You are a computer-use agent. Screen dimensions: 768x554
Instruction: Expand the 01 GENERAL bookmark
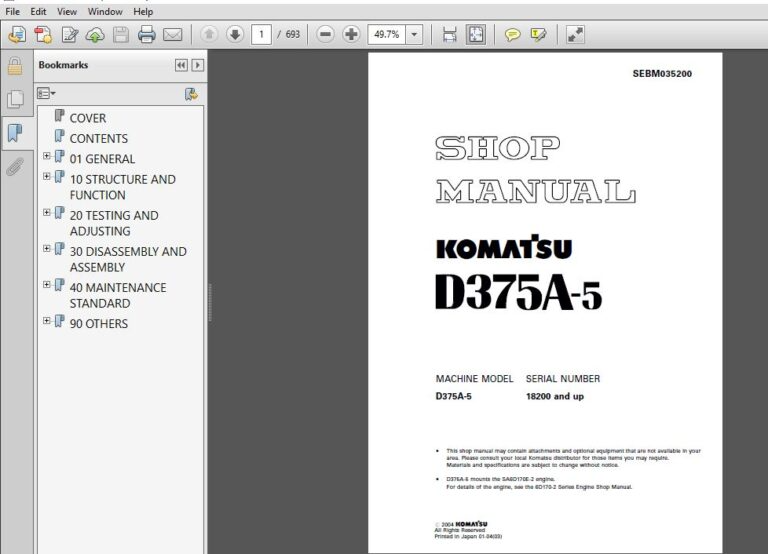(47, 156)
